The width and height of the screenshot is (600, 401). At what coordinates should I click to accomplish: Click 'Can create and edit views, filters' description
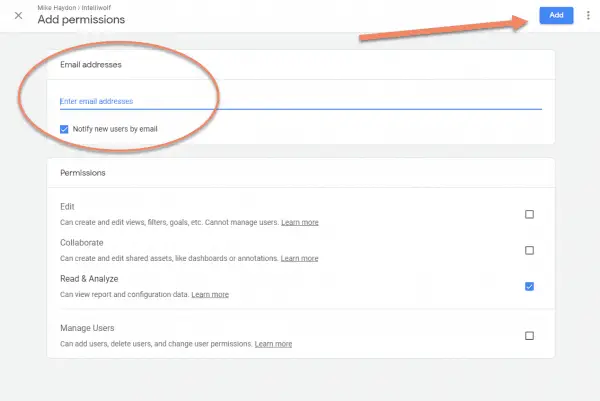point(170,222)
